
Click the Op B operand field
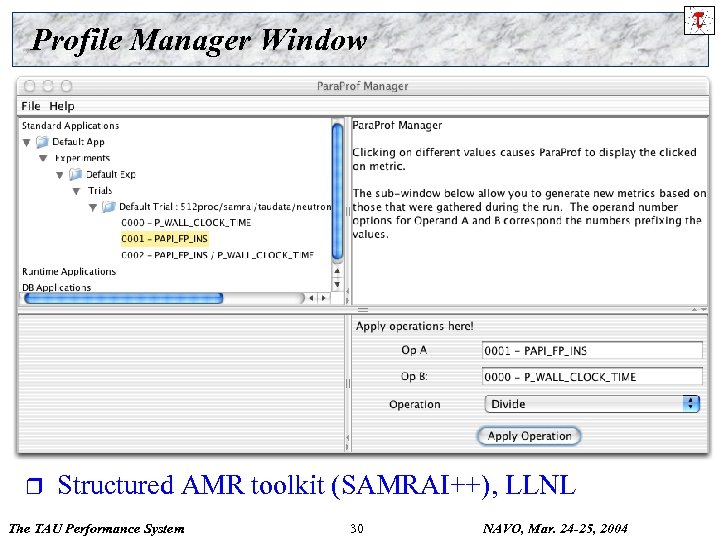pyautogui.click(x=592, y=377)
